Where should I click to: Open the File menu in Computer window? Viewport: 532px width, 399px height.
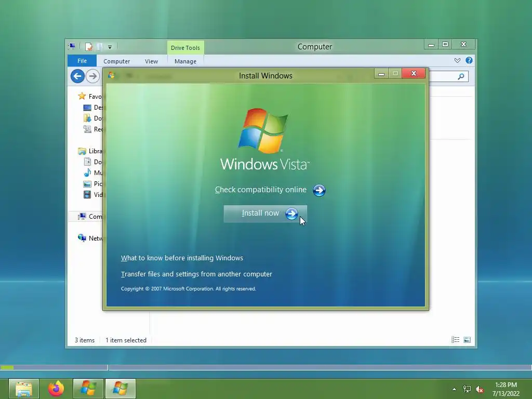[82, 61]
